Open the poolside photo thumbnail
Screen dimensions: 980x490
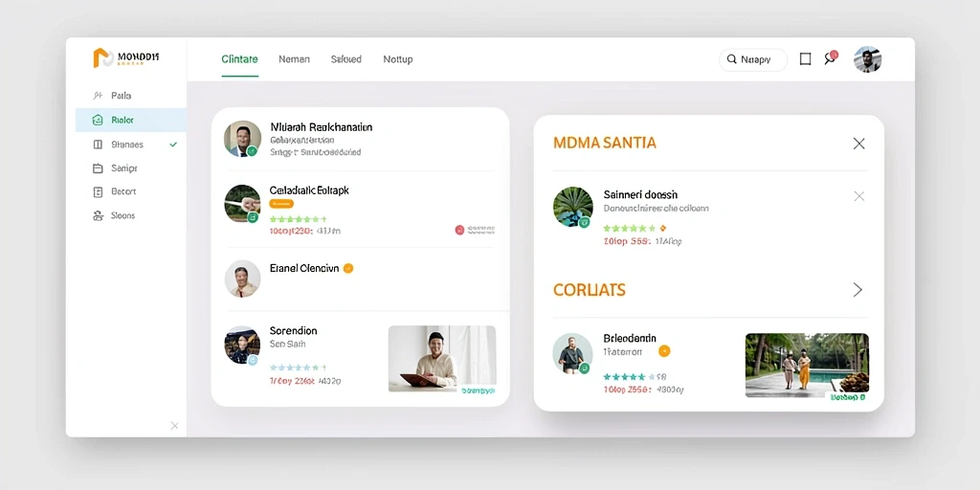pos(807,365)
